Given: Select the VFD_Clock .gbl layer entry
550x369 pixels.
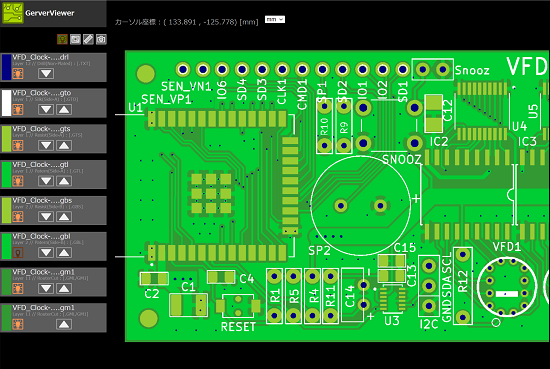Looking at the screenshot, I should pyautogui.click(x=53, y=246).
